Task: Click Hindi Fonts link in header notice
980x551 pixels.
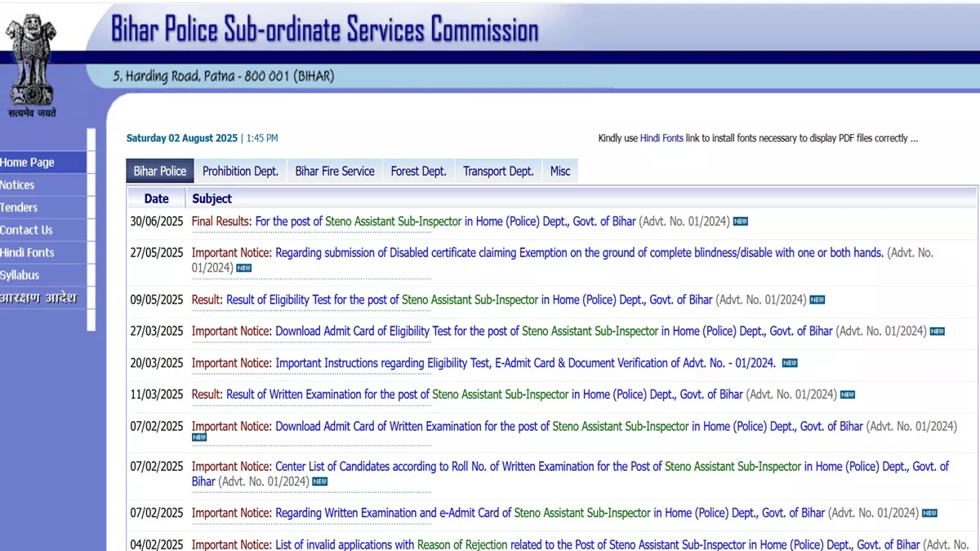Action: coord(661,139)
